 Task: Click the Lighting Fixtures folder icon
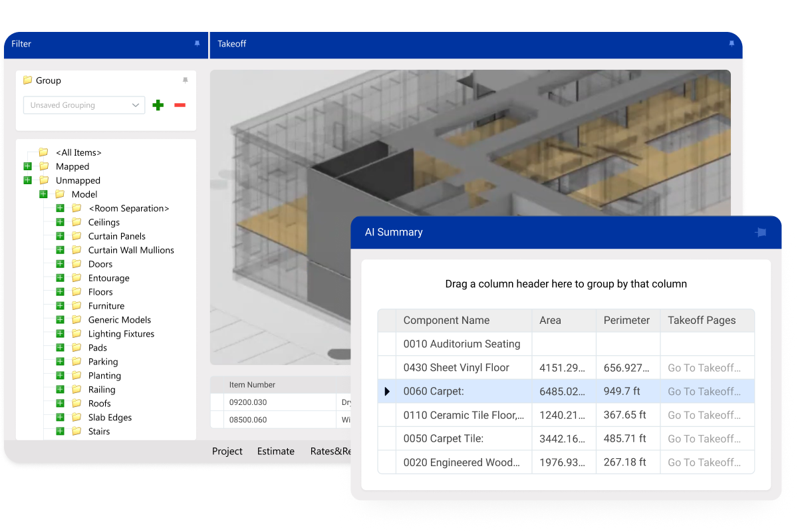76,334
